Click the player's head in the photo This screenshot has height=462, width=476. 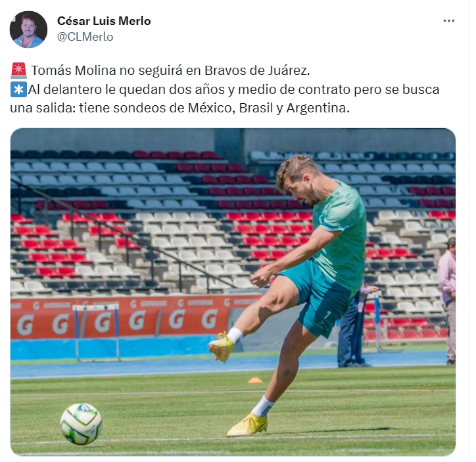pyautogui.click(x=297, y=178)
